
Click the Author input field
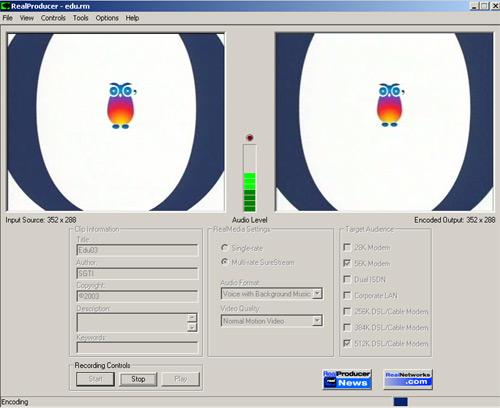click(x=137, y=273)
